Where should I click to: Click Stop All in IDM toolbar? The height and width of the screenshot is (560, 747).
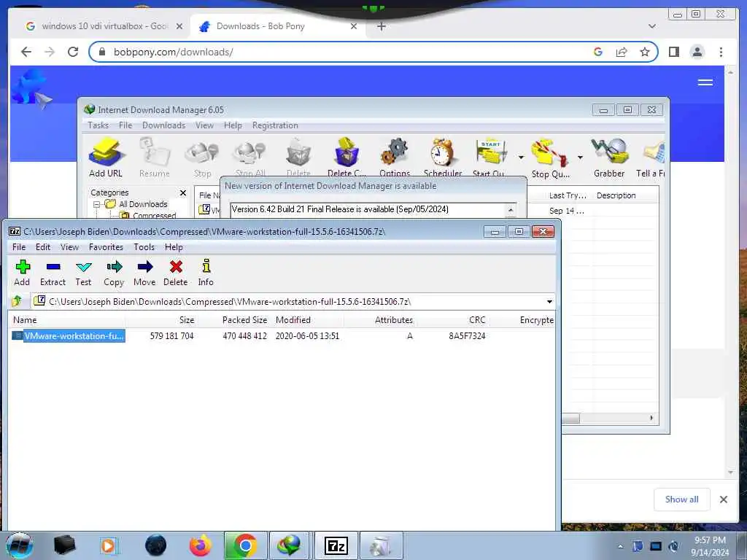pos(250,157)
